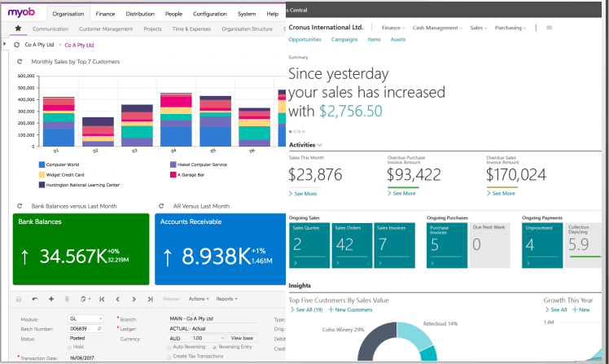
Task: Collapse the Activities section chevron
Action: tap(320, 145)
